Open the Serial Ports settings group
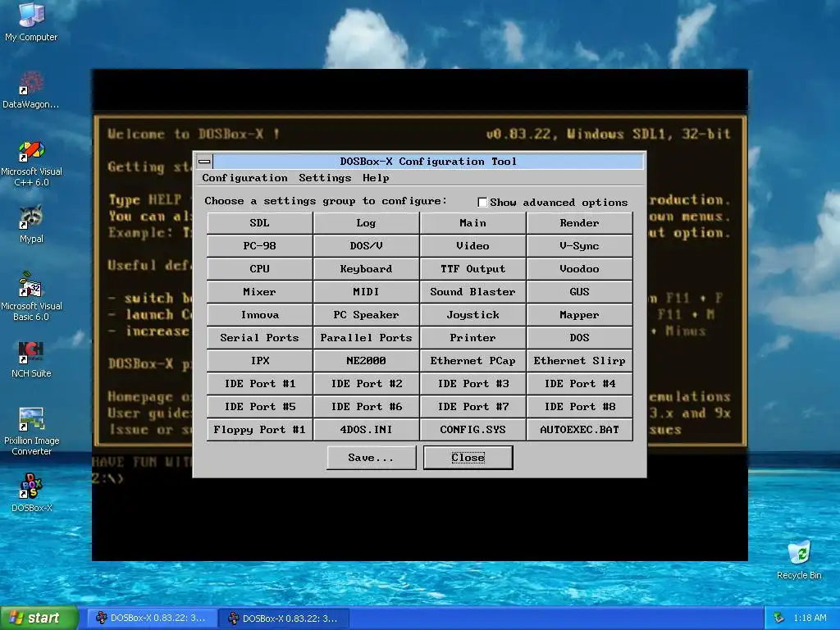Screen dimensions: 840x630 coord(259,338)
